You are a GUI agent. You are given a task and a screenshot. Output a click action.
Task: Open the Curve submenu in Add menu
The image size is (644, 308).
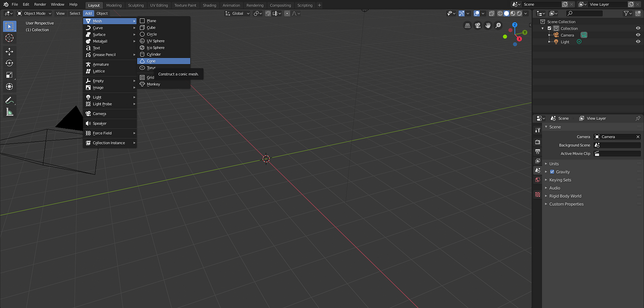point(110,28)
